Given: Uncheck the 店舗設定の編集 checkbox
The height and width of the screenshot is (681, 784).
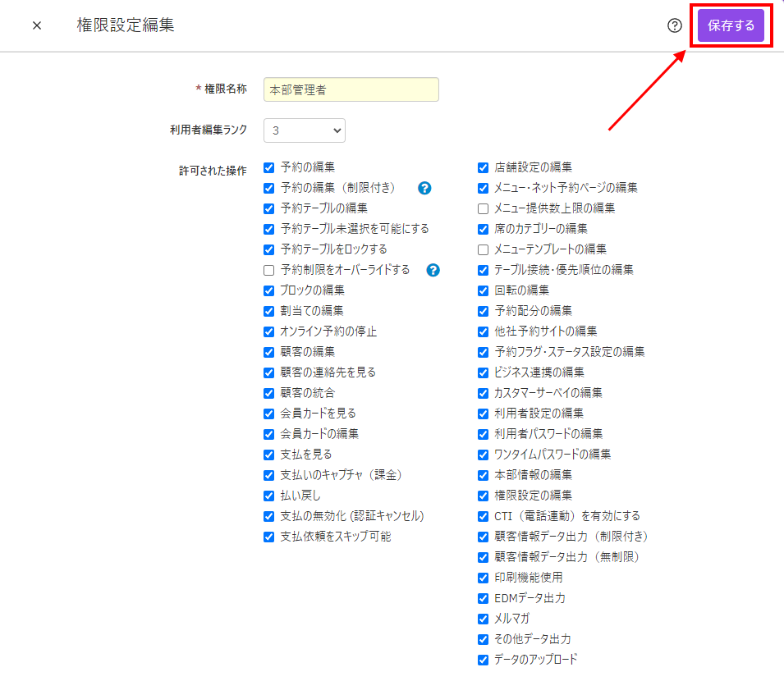Looking at the screenshot, I should pos(483,167).
